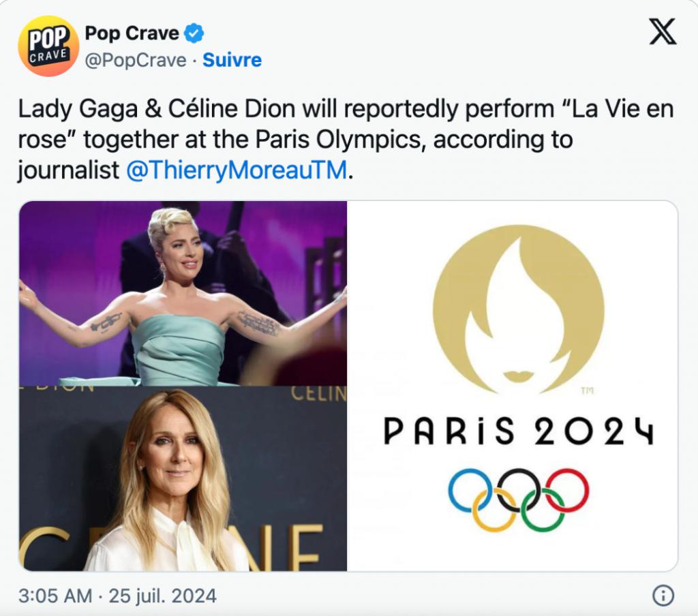
Task: Open the X logo in the corner
Action: (x=662, y=32)
